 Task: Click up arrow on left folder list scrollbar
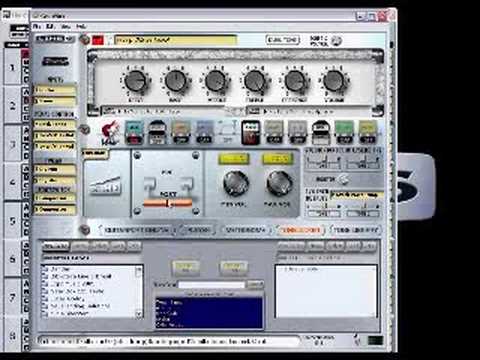(139, 270)
